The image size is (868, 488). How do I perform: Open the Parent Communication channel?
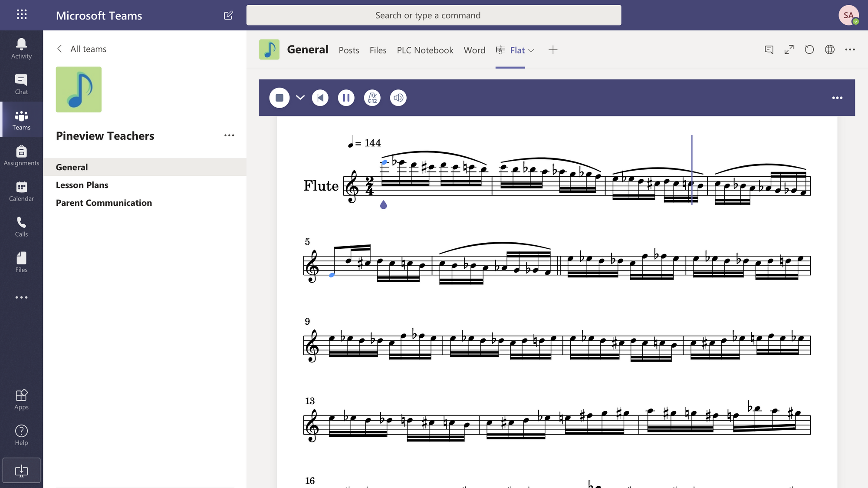[x=104, y=202]
